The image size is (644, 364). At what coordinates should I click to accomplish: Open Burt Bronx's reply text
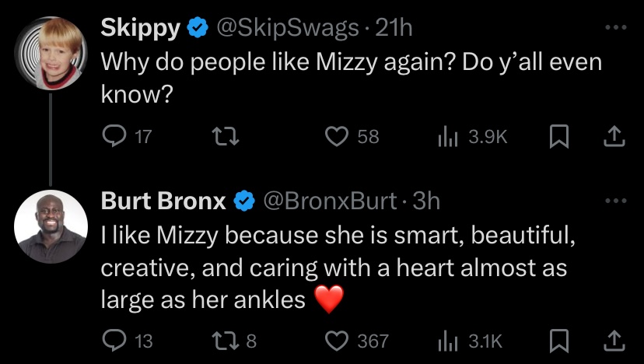click(x=334, y=267)
